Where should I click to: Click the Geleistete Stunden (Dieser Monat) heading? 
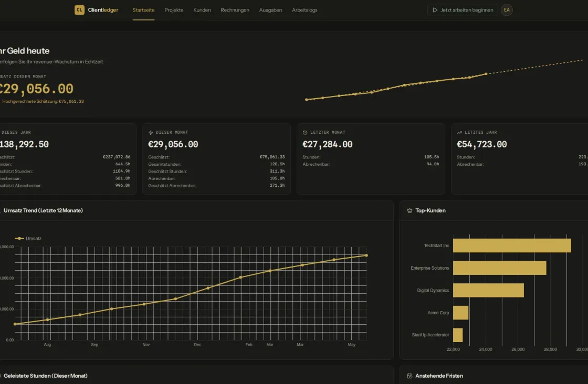[x=45, y=376]
